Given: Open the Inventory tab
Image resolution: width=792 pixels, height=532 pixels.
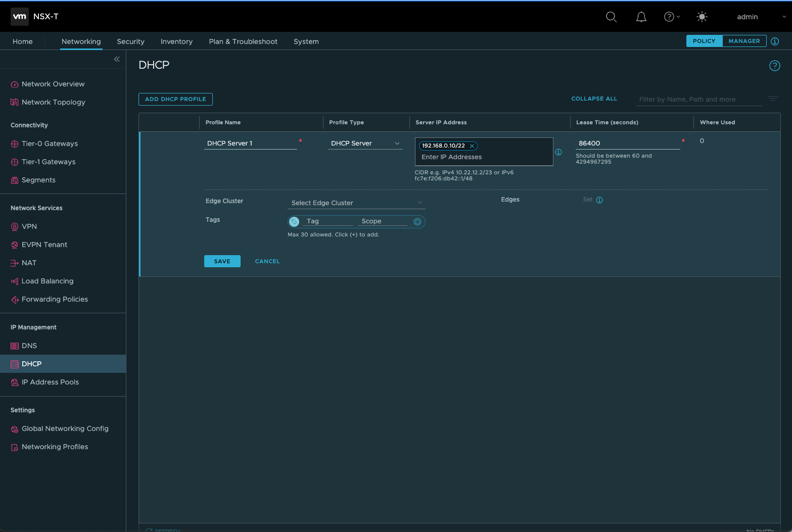Looking at the screenshot, I should click(176, 41).
